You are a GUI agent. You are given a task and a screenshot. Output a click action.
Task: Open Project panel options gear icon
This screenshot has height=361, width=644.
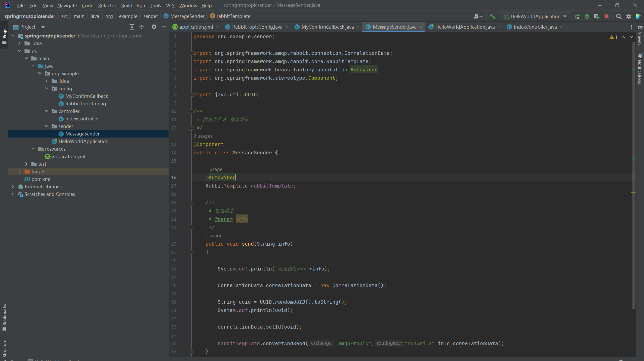[x=154, y=27]
